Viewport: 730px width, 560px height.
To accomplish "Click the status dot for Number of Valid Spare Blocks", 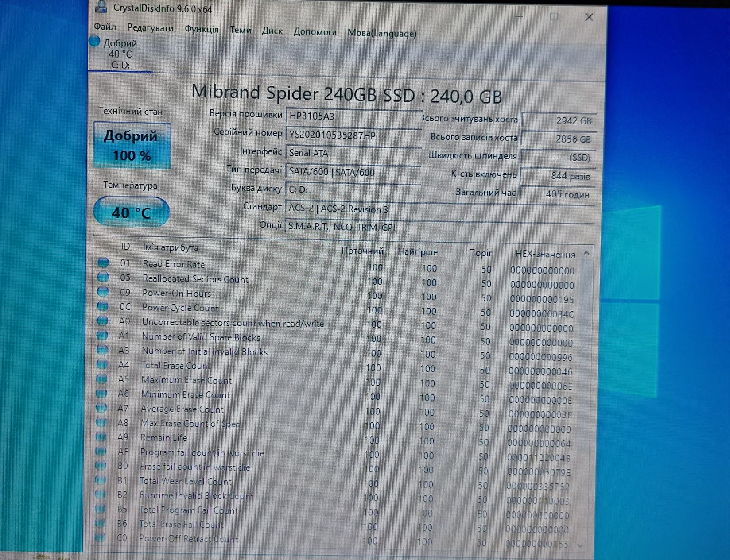I will click(x=102, y=335).
